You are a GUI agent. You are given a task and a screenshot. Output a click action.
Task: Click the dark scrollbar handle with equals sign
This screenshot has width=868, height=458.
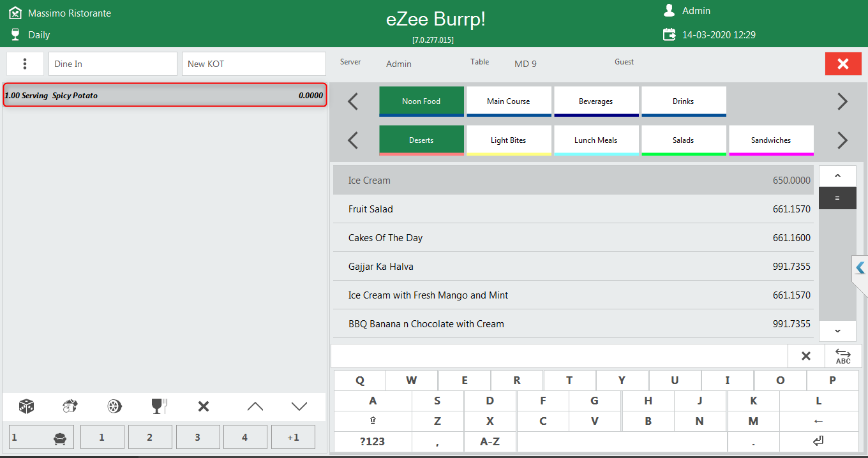[x=837, y=198]
